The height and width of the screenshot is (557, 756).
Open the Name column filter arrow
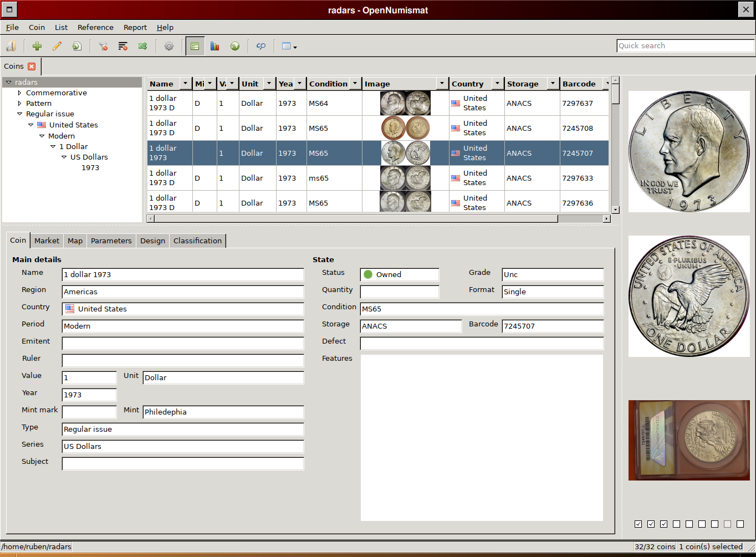[185, 84]
